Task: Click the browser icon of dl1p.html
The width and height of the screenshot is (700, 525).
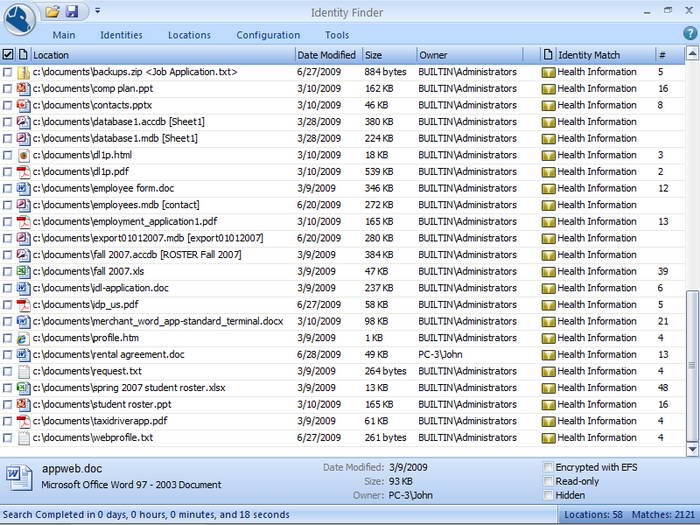Action: click(23, 155)
